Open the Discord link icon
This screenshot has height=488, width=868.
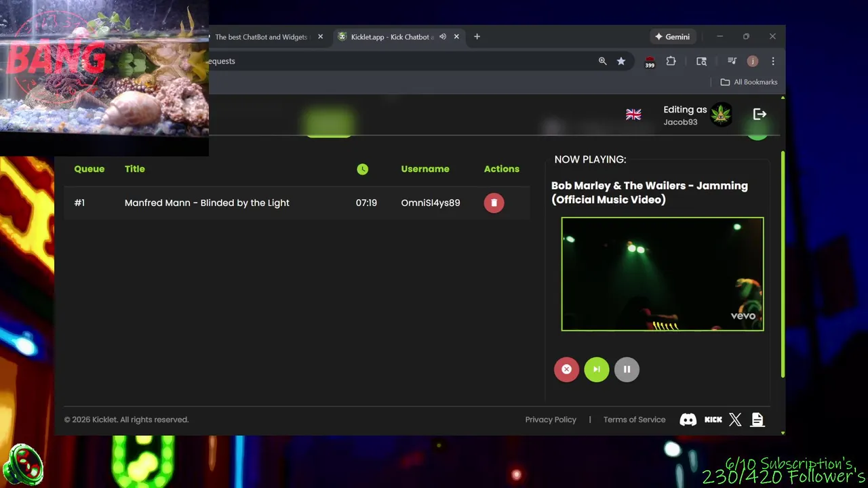(688, 420)
